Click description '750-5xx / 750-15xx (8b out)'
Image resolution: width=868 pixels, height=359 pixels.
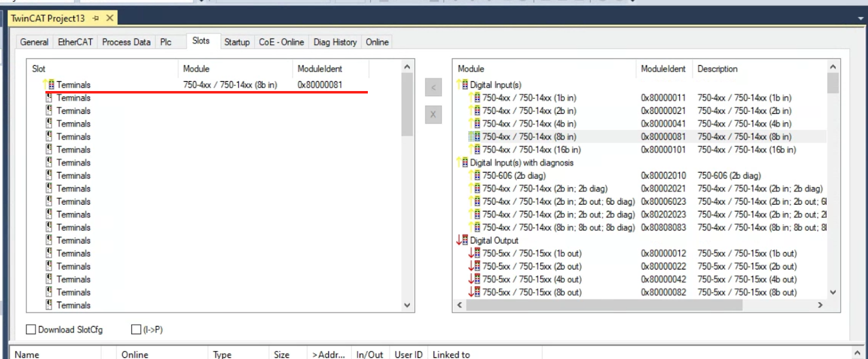click(x=747, y=292)
